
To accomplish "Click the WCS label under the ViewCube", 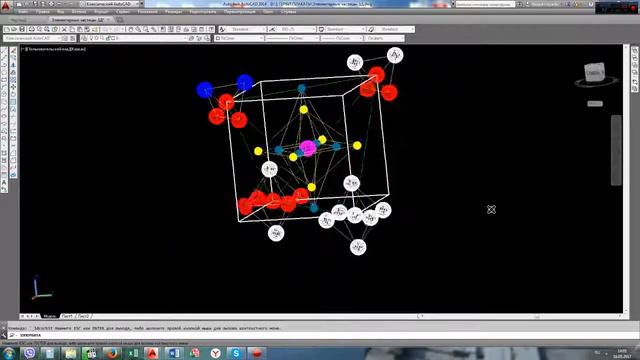I will pos(595,104).
